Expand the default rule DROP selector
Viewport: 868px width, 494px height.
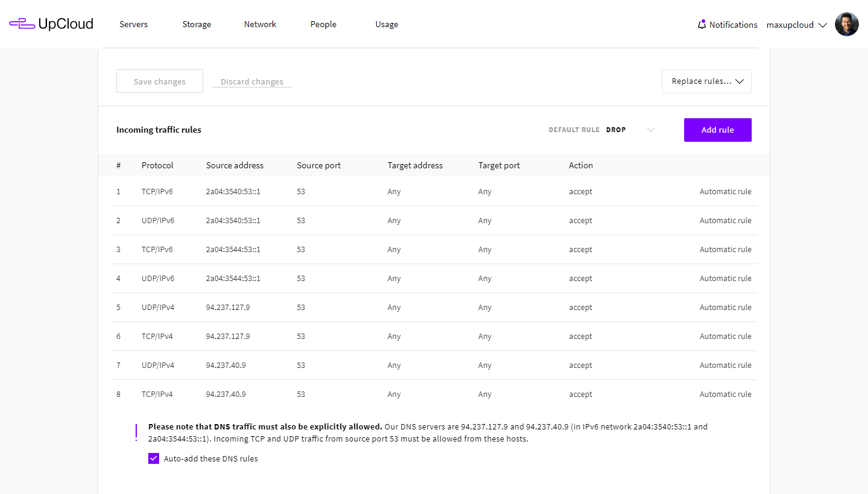[x=650, y=130]
